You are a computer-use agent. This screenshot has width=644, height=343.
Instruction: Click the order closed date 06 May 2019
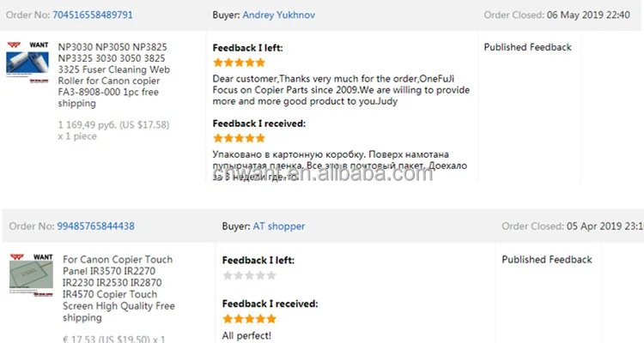point(591,15)
